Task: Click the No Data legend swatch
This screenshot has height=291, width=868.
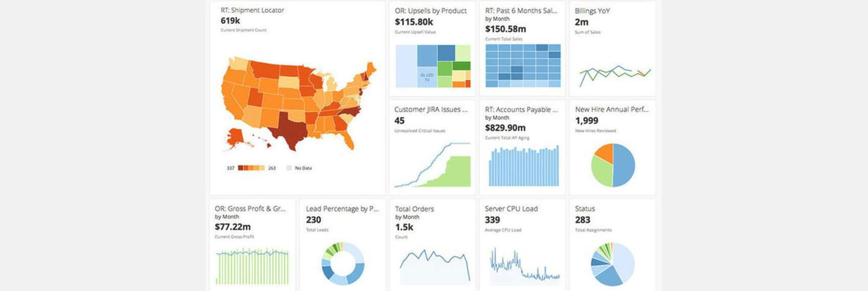Action: [289, 168]
